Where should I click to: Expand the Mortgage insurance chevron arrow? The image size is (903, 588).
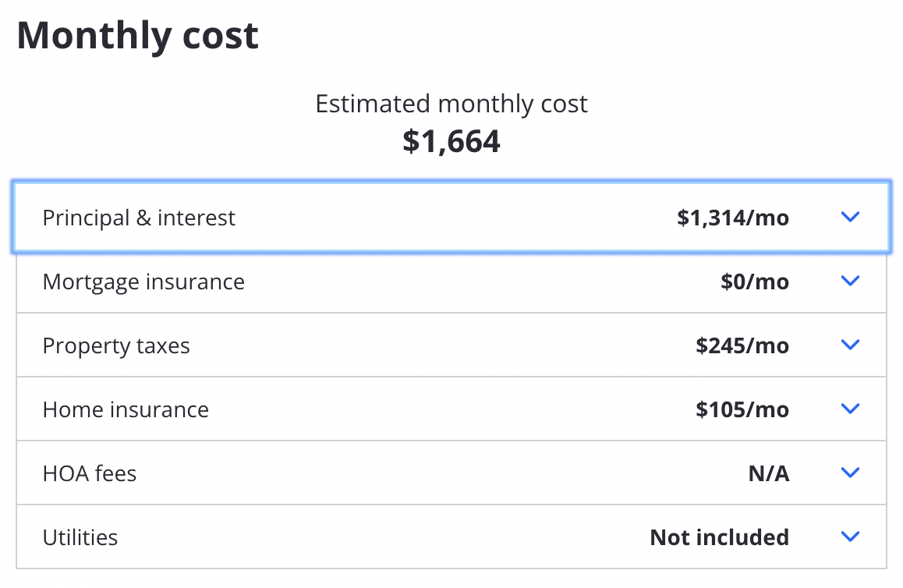point(850,281)
